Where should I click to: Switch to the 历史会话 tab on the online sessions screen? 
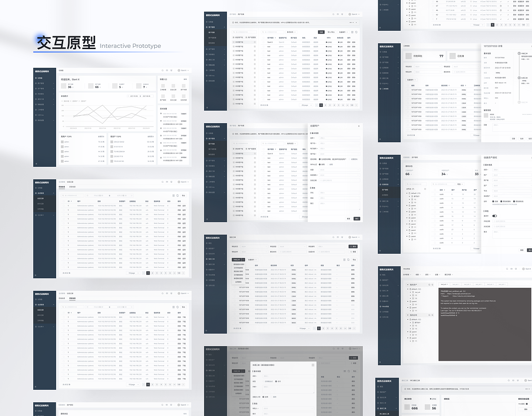click(x=72, y=187)
